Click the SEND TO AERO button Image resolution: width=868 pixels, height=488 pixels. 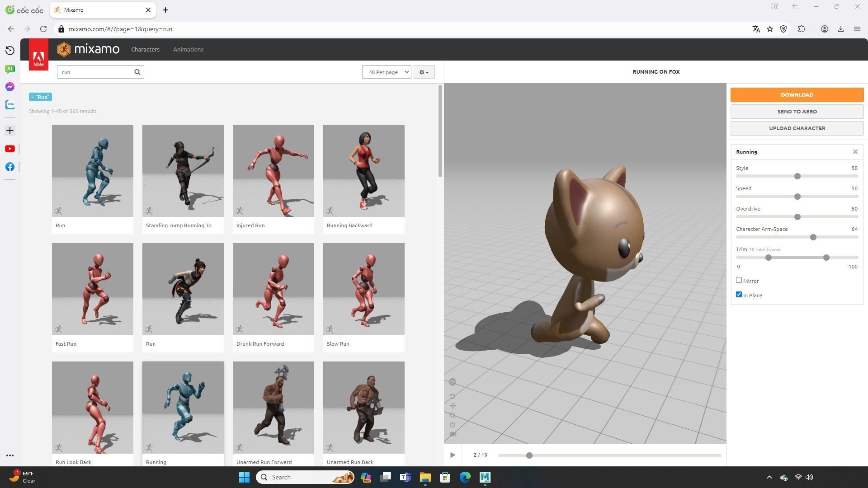[797, 112]
